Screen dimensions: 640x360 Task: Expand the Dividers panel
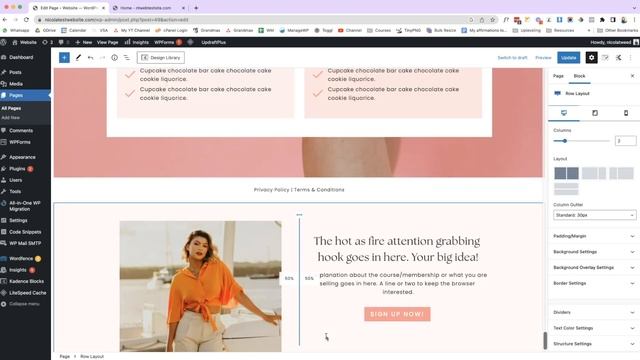[x=594, y=312]
